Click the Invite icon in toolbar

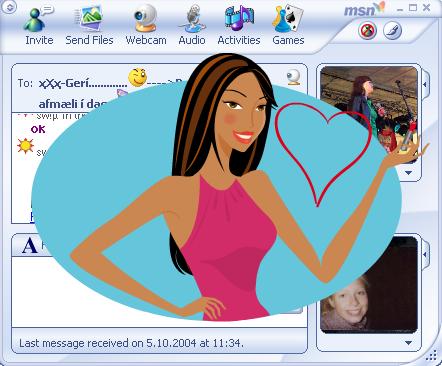point(39,26)
